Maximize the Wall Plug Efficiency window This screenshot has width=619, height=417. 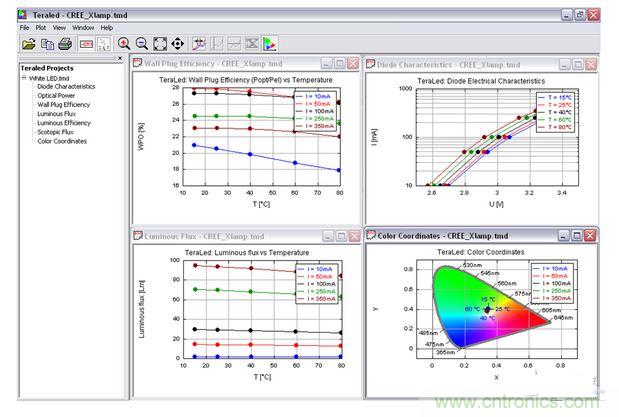338,63
